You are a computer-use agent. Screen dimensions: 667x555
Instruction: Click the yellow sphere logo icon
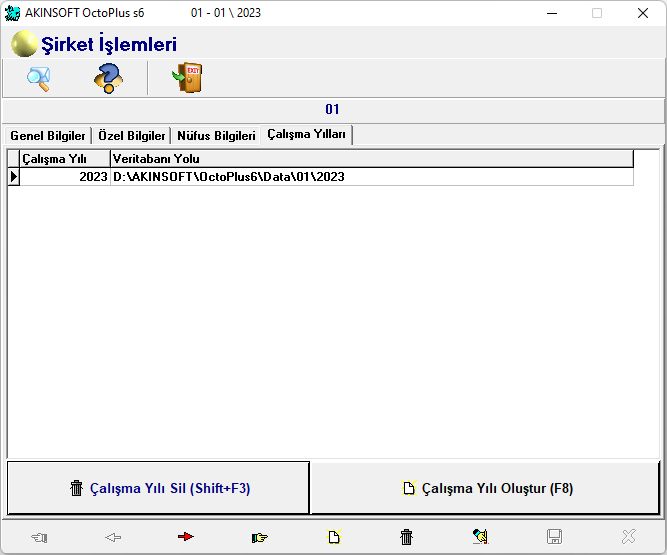click(x=24, y=44)
